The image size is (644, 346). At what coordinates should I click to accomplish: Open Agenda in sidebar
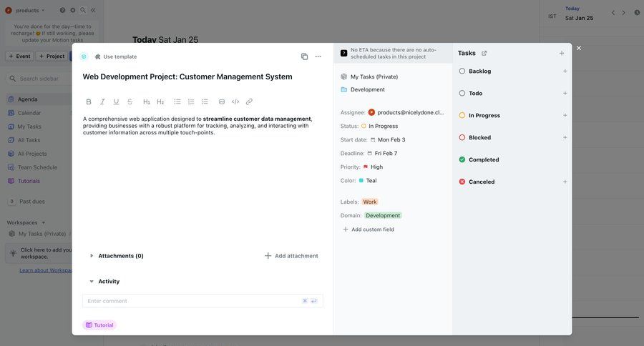click(x=27, y=99)
